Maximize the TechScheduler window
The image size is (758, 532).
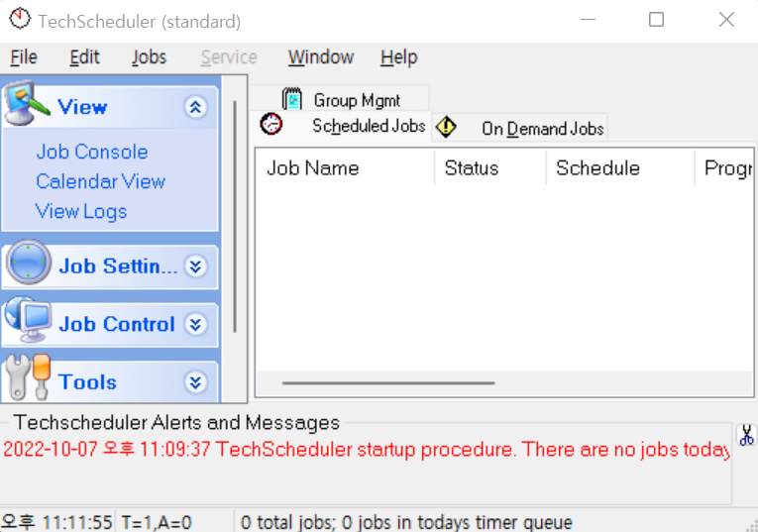click(656, 20)
